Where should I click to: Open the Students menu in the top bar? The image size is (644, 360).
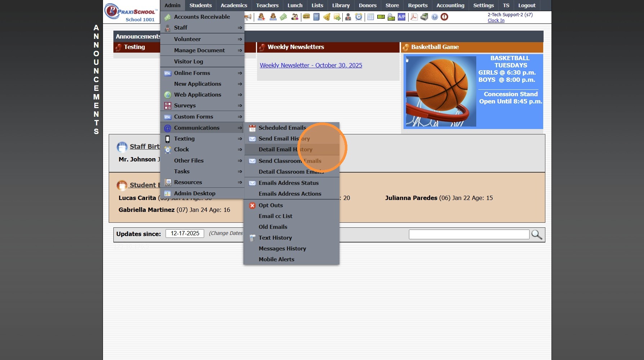point(201,5)
